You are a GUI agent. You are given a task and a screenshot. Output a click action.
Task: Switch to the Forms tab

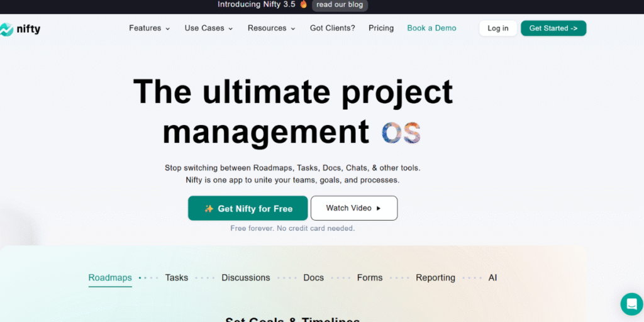tap(370, 278)
